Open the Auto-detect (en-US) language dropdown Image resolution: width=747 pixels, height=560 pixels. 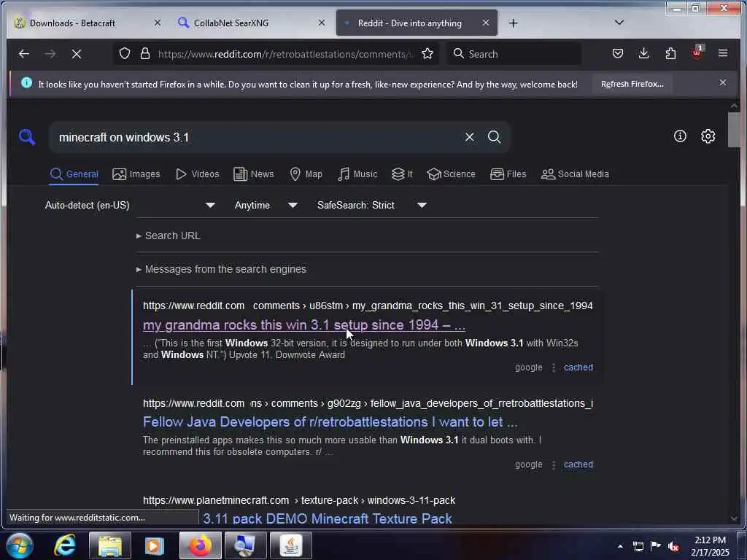coord(130,205)
